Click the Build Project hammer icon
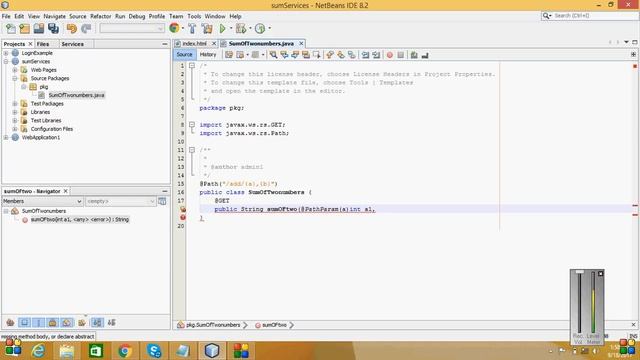This screenshot has height=360, width=640. click(x=192, y=28)
